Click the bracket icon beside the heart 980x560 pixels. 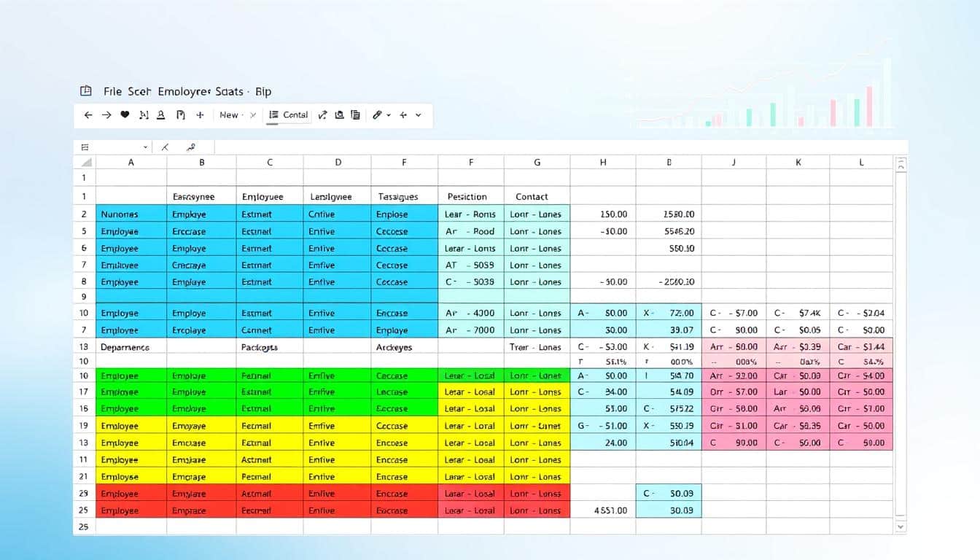(144, 115)
